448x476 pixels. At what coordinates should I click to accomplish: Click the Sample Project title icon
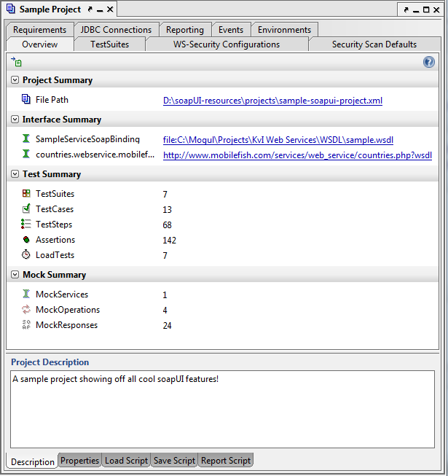pyautogui.click(x=11, y=9)
